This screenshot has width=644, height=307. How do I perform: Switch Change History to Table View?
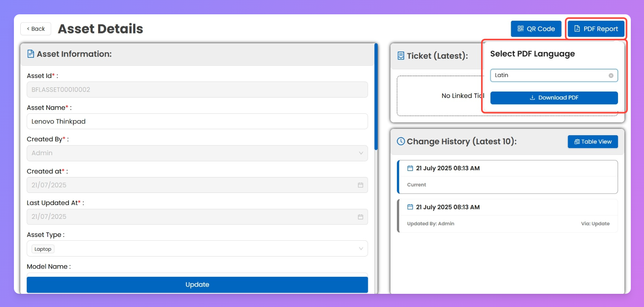pyautogui.click(x=592, y=142)
